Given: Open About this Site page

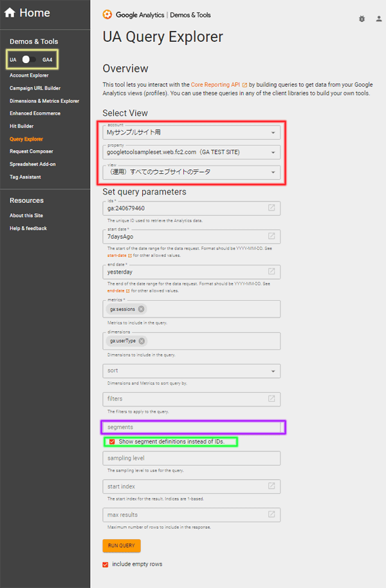Looking at the screenshot, I should tap(26, 215).
